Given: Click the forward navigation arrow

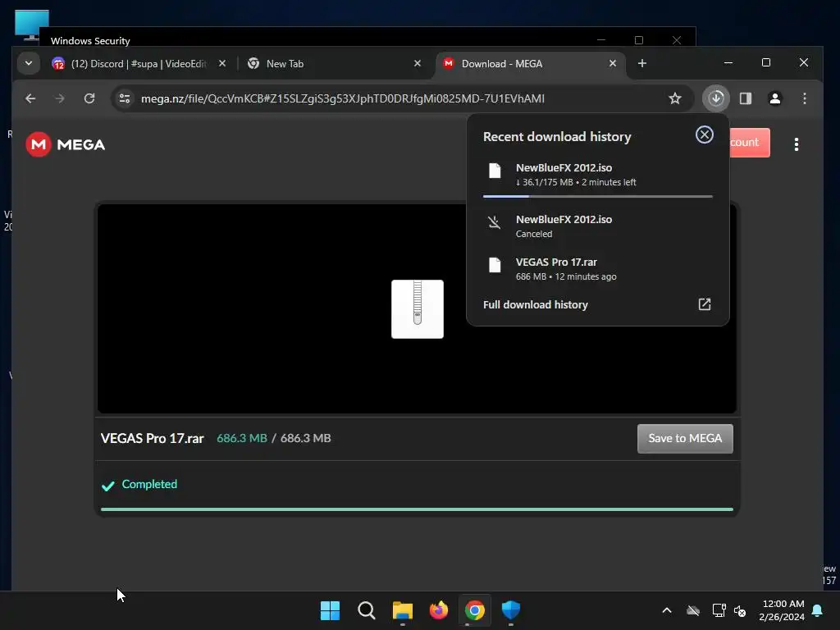Looking at the screenshot, I should coord(60,98).
